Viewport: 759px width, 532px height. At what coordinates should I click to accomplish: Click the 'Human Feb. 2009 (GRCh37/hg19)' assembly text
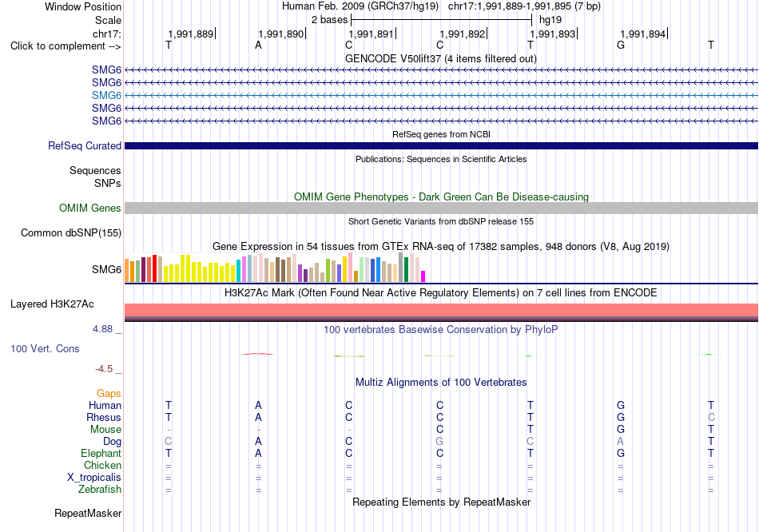tap(360, 6)
